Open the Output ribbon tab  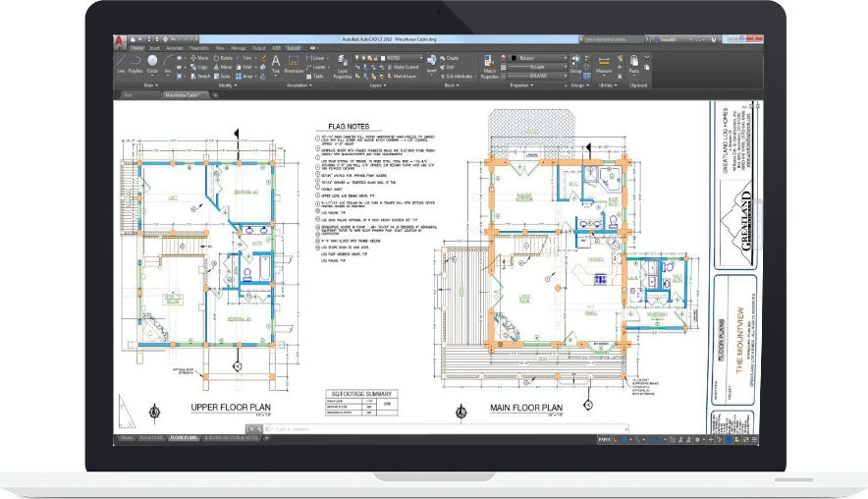[x=258, y=48]
